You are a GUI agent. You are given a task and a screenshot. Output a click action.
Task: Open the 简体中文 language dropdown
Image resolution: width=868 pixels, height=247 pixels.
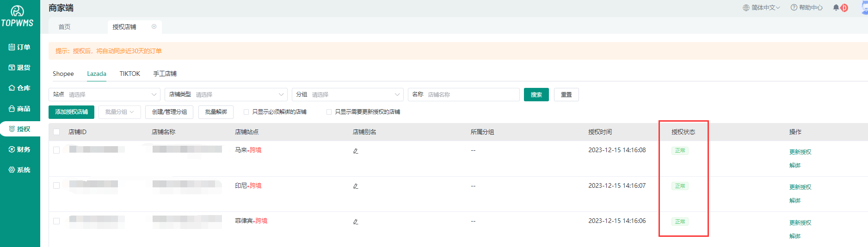[761, 7]
